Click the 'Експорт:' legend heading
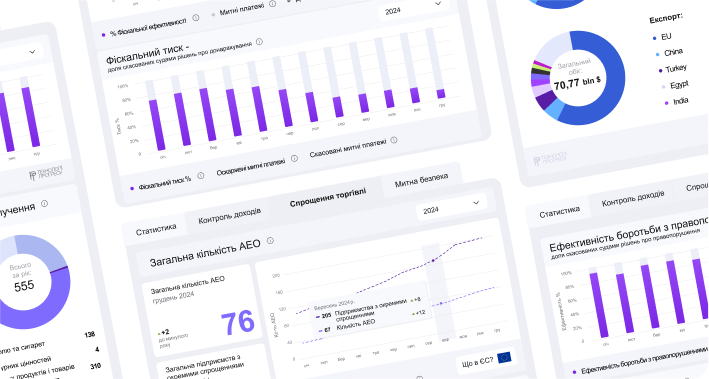 click(666, 19)
